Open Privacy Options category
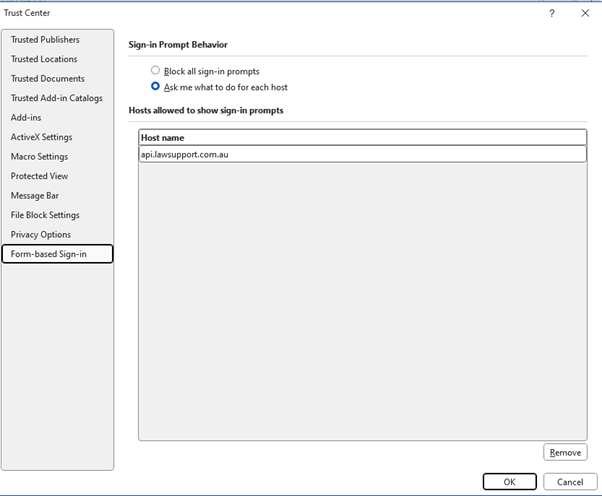Screen dimensions: 602x496 pos(41,235)
